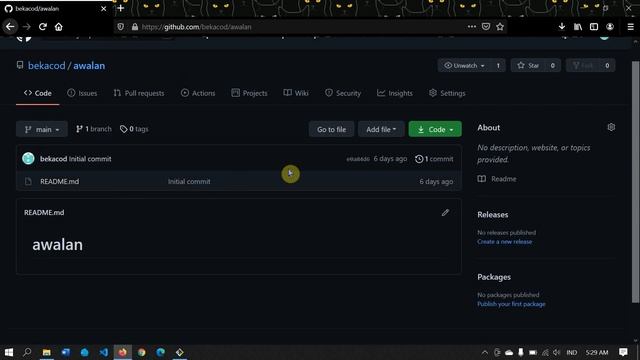This screenshot has height=360, width=640.
Task: Star the awalan repository
Action: (528, 66)
